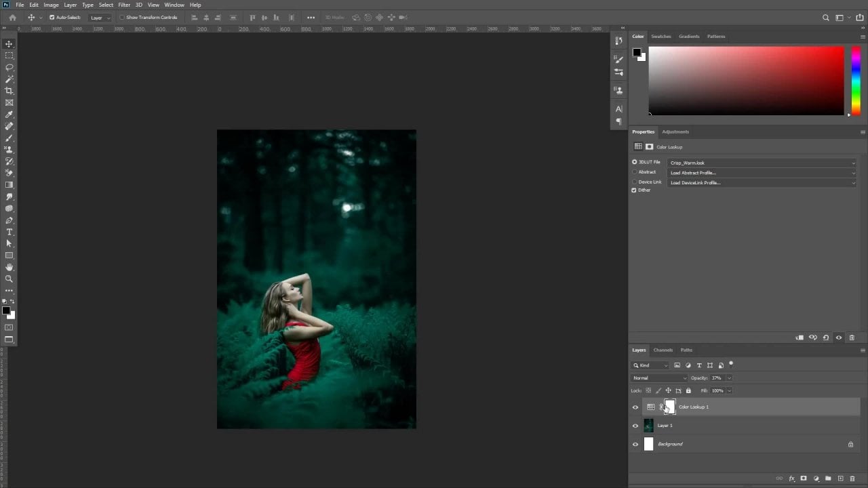
Task: Add a layer mask to the layer
Action: tap(804, 479)
